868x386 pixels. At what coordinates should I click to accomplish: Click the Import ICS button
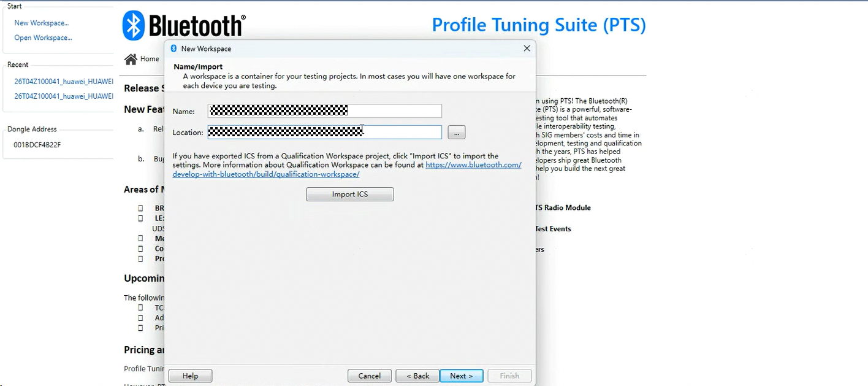[350, 195]
